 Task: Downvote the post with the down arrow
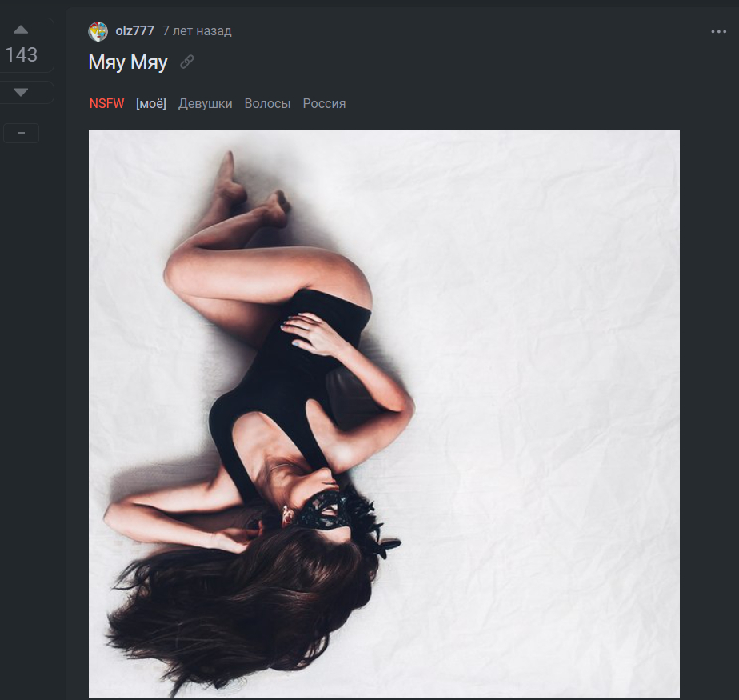click(x=21, y=93)
